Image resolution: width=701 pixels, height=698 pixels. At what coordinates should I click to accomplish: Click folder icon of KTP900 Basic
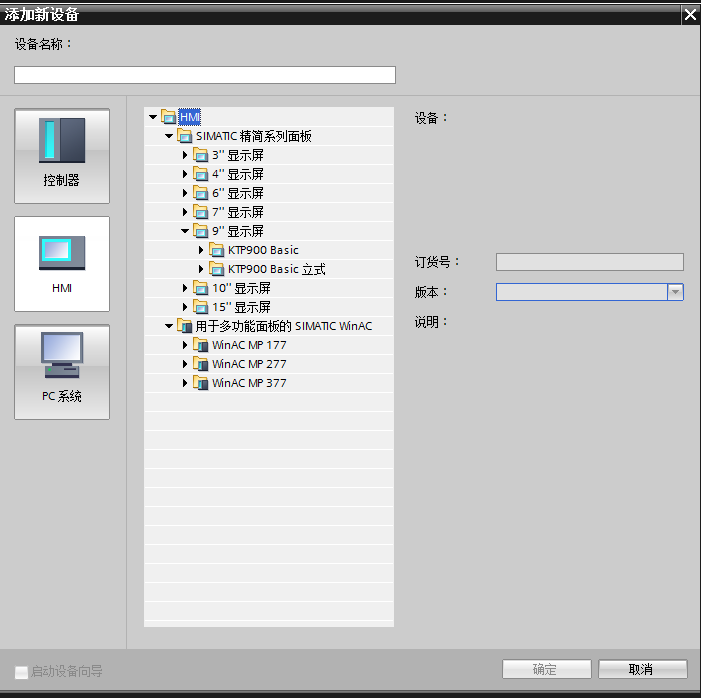[x=217, y=250]
